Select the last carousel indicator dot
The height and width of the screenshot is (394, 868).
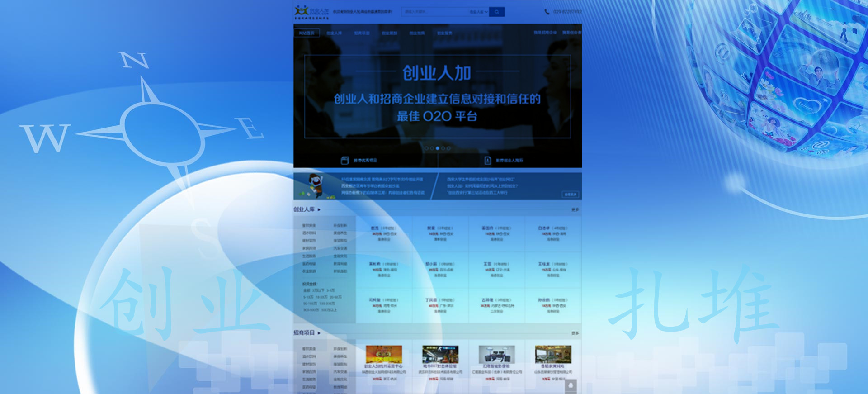448,148
